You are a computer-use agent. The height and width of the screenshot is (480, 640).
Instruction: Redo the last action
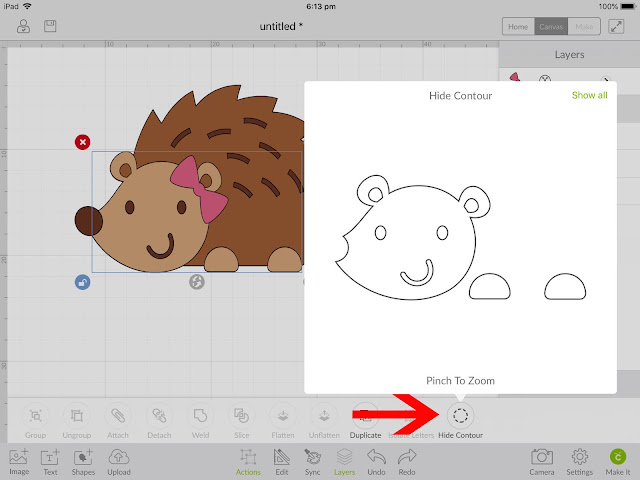click(x=407, y=461)
